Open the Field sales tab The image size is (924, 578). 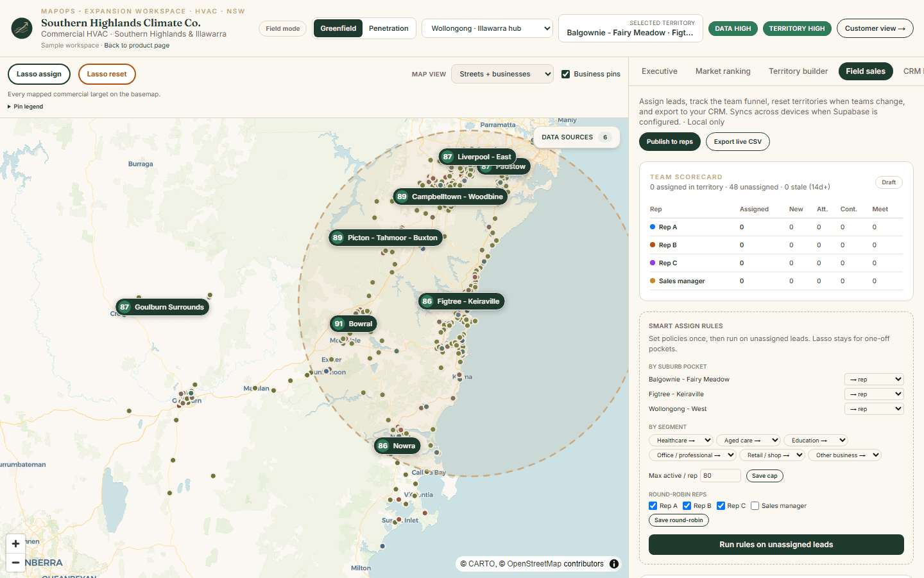[x=865, y=71]
